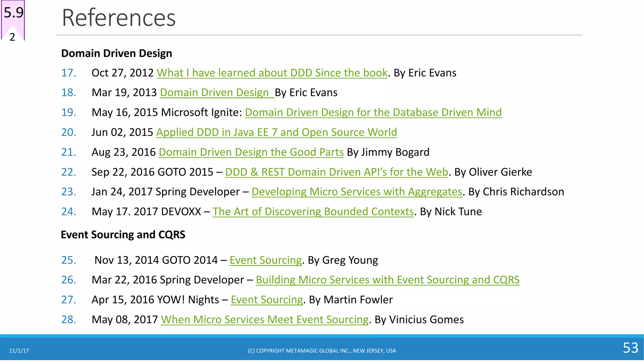Open 'Building Micro Services with Event Sourcing and CQRS'

pos(388,280)
